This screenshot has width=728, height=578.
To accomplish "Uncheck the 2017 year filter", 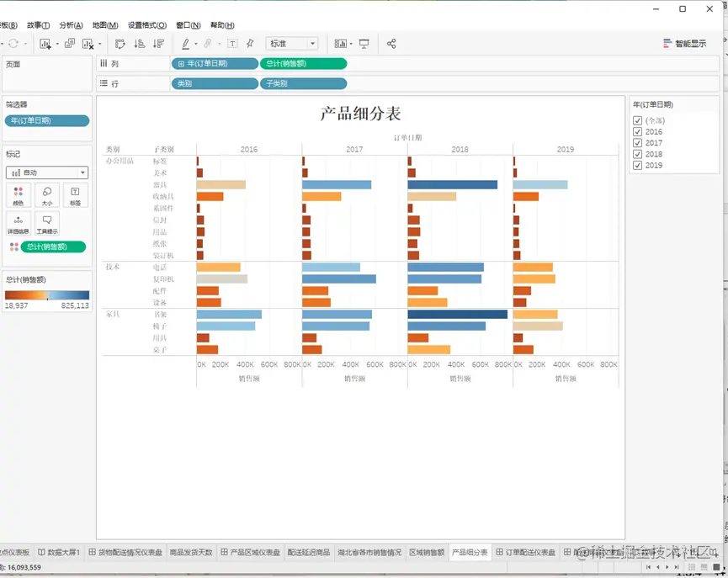I will pos(637,142).
